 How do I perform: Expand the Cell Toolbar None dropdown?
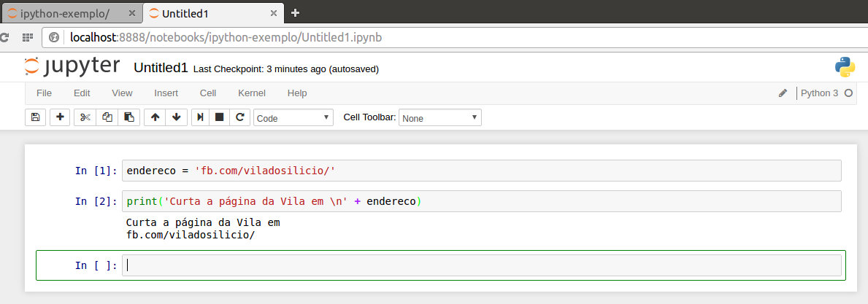[440, 117]
